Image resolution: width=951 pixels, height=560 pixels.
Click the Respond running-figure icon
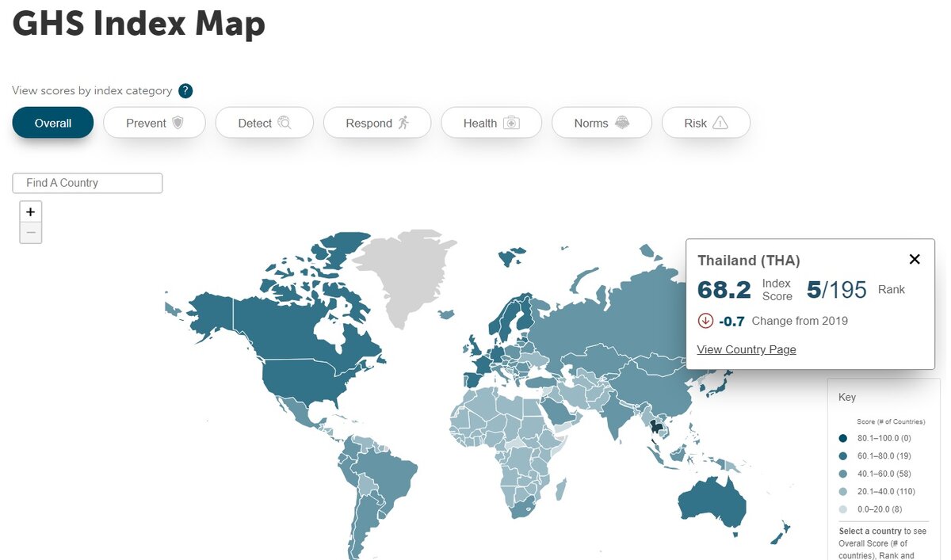click(404, 122)
